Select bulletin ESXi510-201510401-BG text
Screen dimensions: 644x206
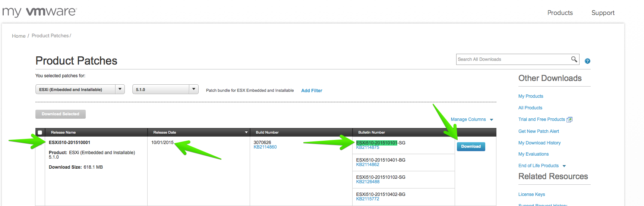(x=381, y=160)
